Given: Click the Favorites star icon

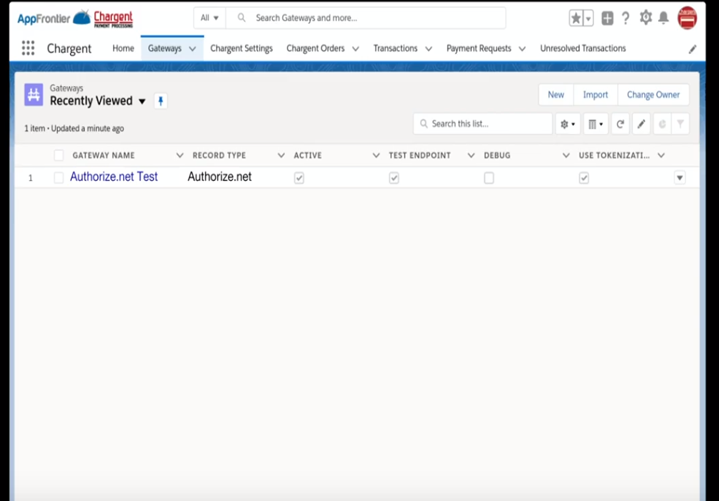Looking at the screenshot, I should tap(576, 18).
